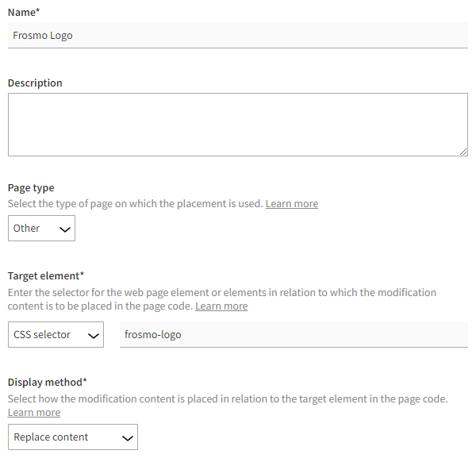Click the Display method help text description
Image resolution: width=476 pixels, height=458 pixels.
(x=228, y=399)
